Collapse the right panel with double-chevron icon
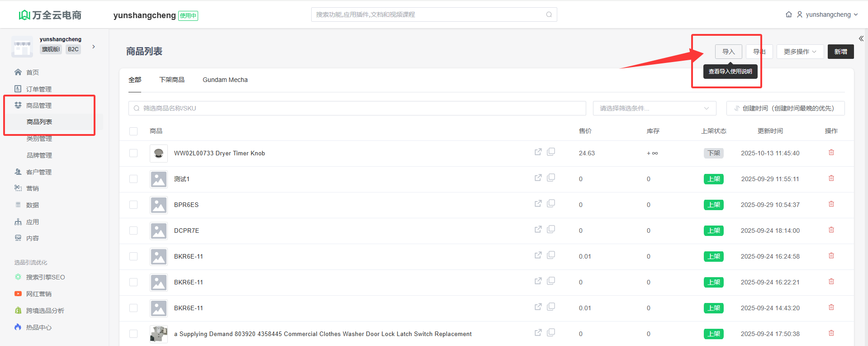The image size is (868, 346). (x=861, y=38)
